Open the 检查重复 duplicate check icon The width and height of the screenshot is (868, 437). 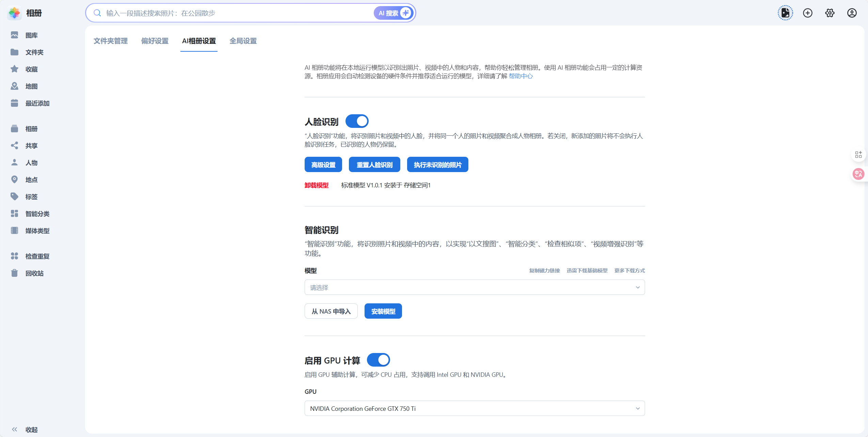tap(14, 256)
